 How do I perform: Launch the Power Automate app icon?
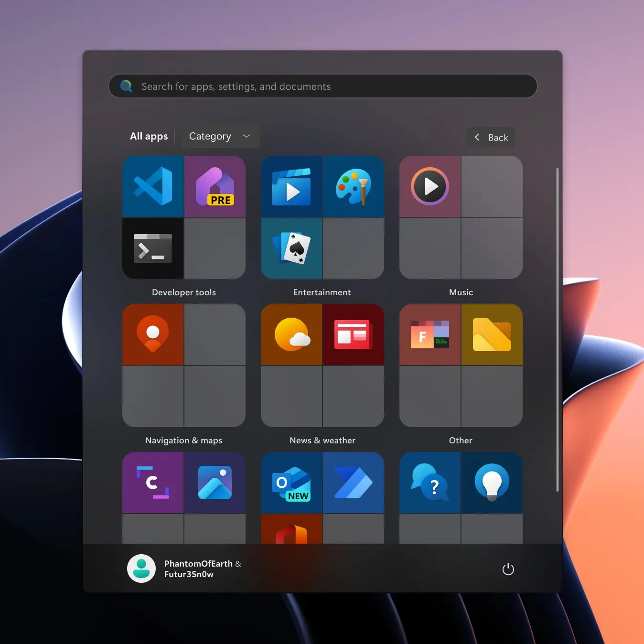pyautogui.click(x=354, y=483)
